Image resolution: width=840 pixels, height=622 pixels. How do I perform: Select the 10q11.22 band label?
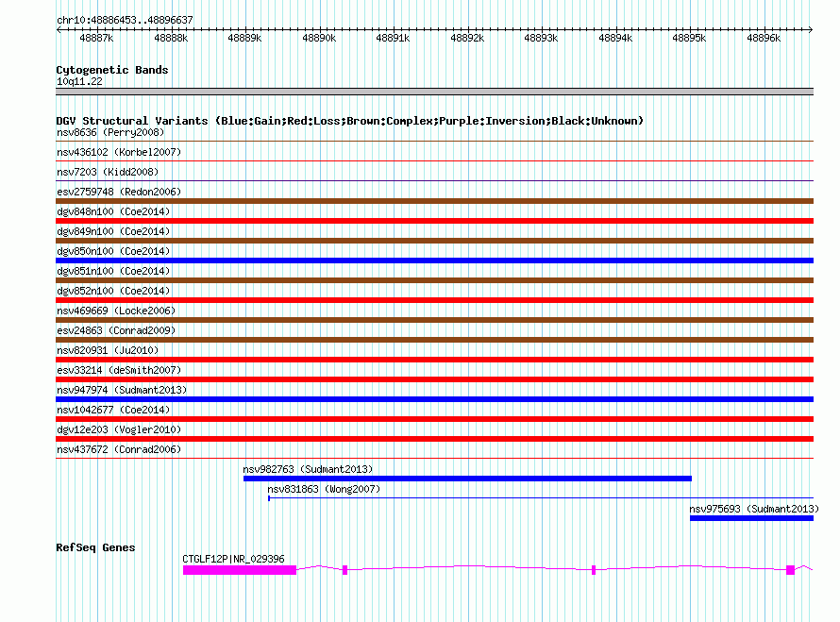[79, 81]
